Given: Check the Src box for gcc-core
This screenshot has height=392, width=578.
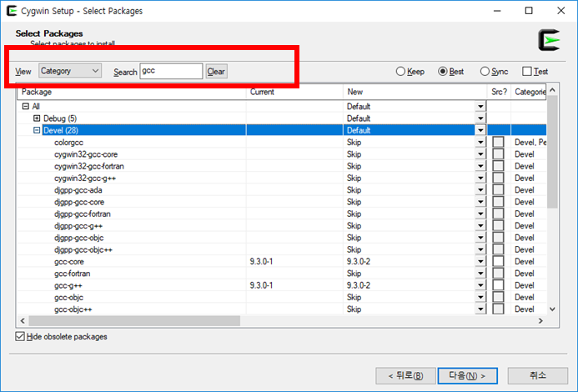Looking at the screenshot, I should coord(498,261).
